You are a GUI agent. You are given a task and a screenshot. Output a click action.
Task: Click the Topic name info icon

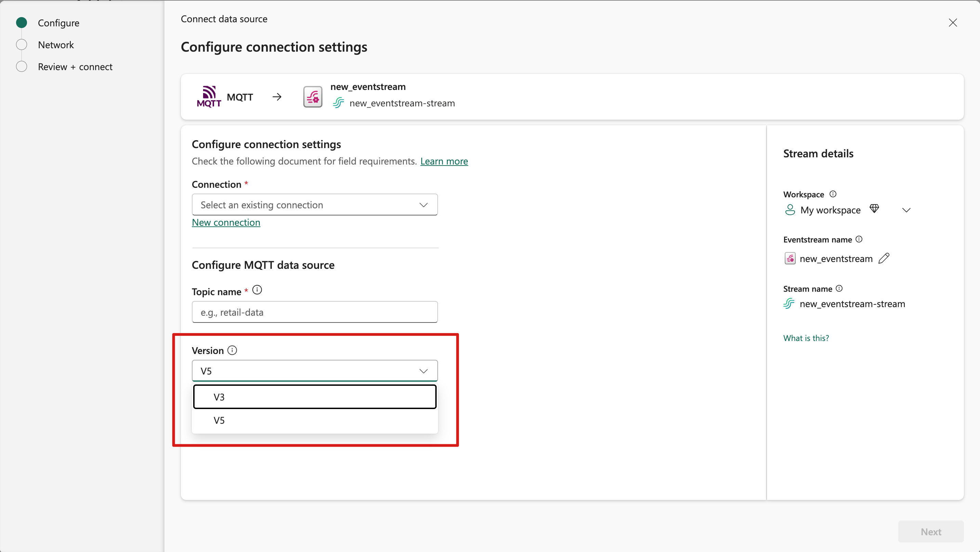click(257, 290)
